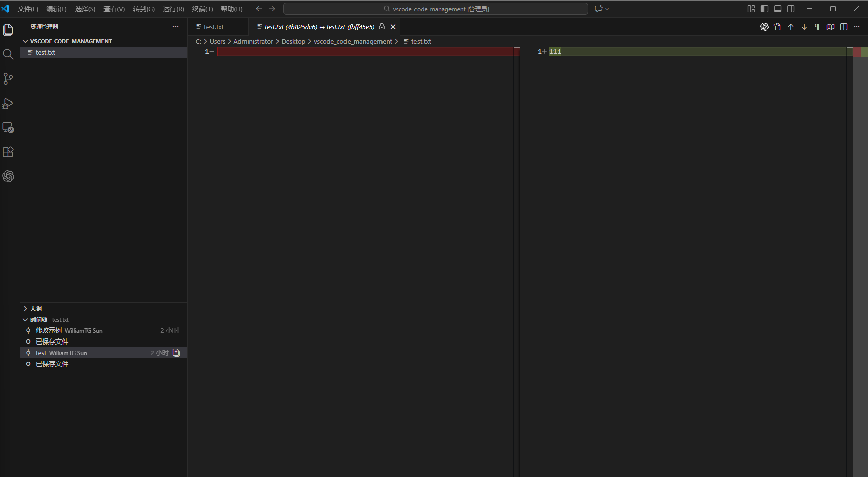
Task: Open the 文件(F) menu
Action: coord(28,9)
